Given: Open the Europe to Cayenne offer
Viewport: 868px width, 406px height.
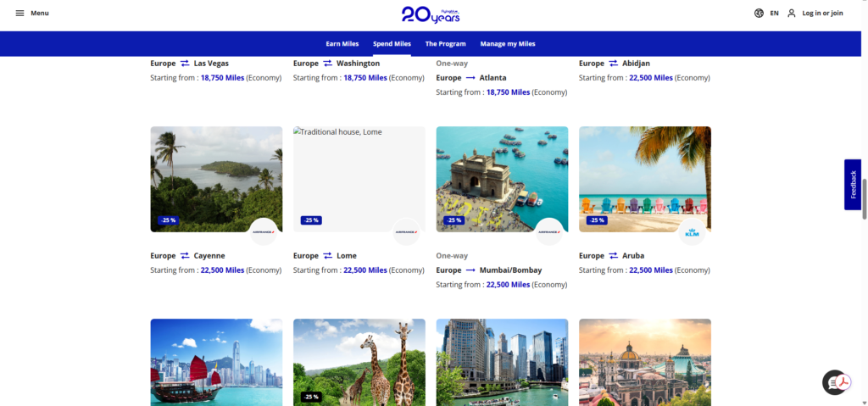Looking at the screenshot, I should [x=187, y=256].
